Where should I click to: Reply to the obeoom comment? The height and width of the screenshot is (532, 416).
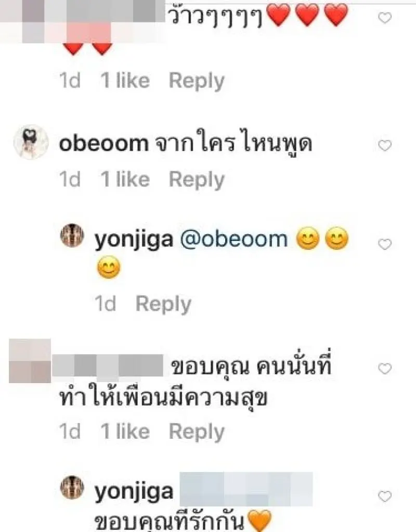coord(197,180)
